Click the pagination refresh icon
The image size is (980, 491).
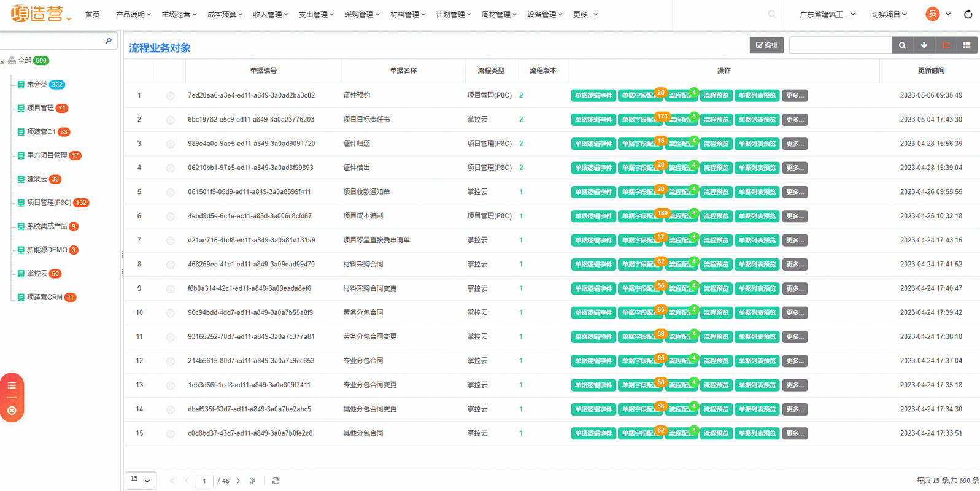(276, 481)
